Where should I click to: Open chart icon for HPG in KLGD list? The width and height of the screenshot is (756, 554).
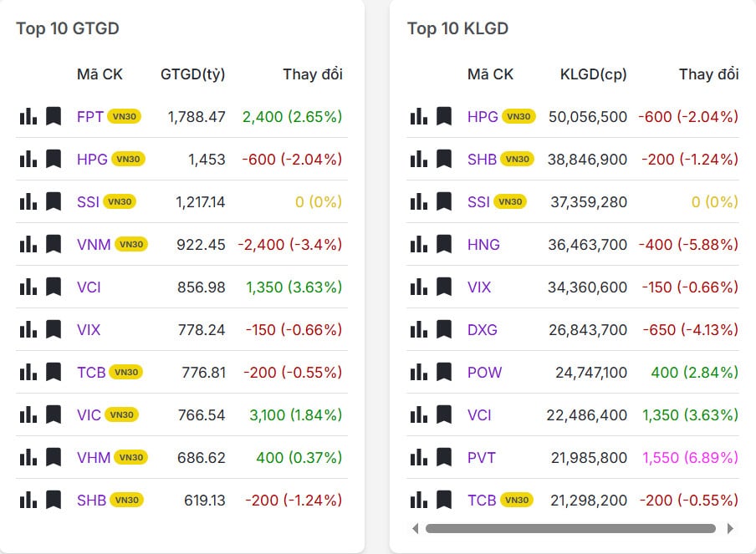tap(418, 116)
